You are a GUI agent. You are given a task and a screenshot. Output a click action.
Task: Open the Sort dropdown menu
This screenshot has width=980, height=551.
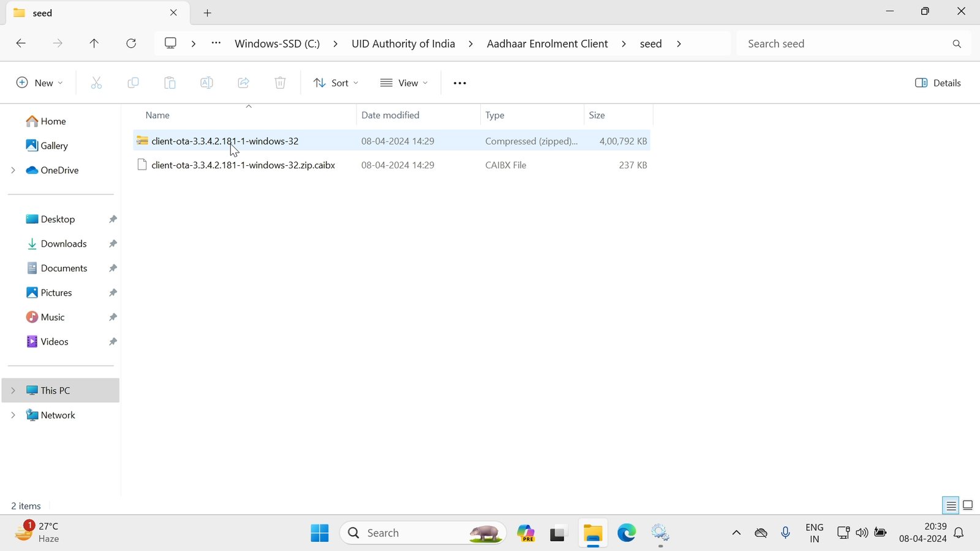(x=336, y=83)
